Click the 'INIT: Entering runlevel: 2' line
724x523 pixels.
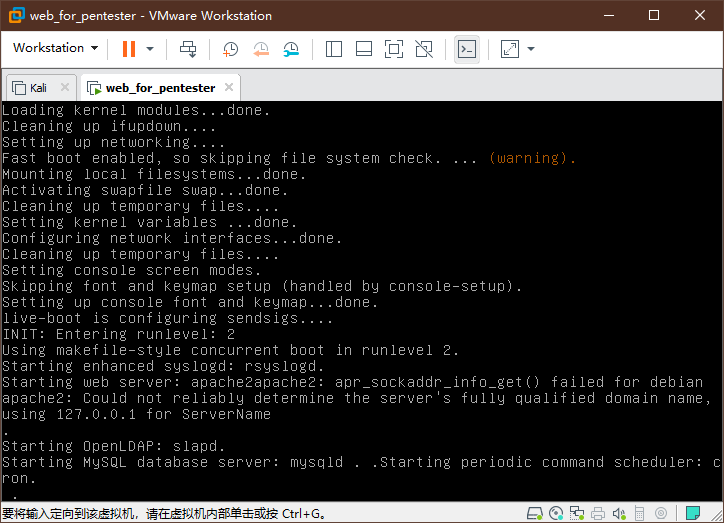[119, 334]
